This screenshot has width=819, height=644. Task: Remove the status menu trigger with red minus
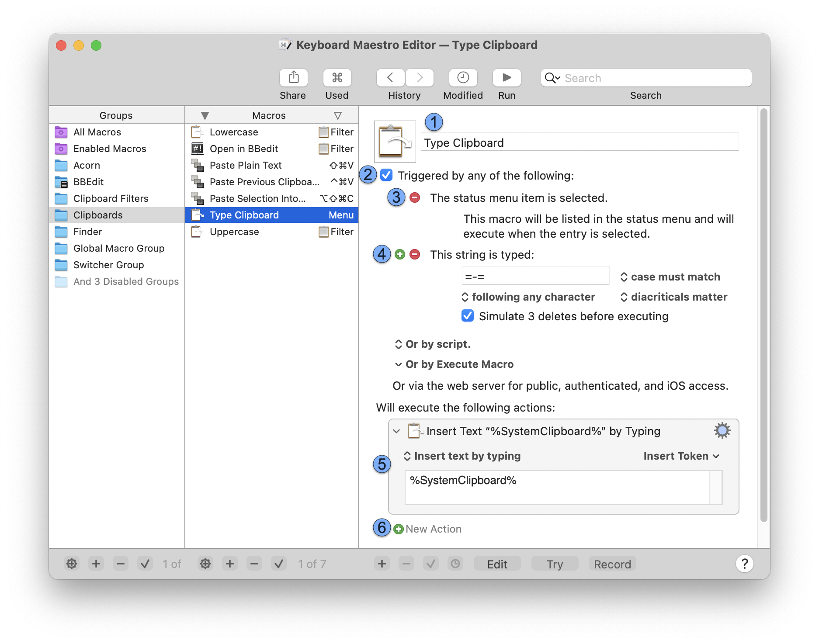pyautogui.click(x=415, y=198)
